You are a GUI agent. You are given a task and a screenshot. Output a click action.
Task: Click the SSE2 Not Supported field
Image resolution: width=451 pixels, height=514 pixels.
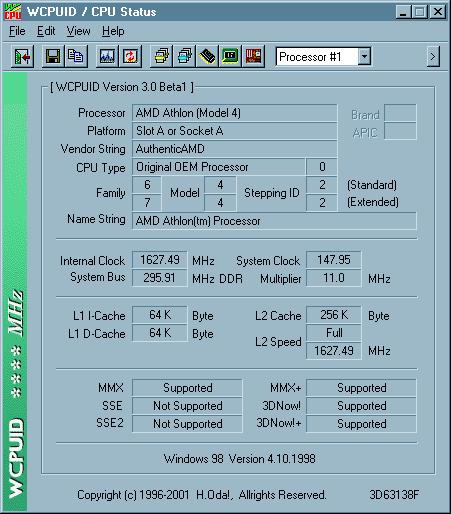tap(187, 424)
